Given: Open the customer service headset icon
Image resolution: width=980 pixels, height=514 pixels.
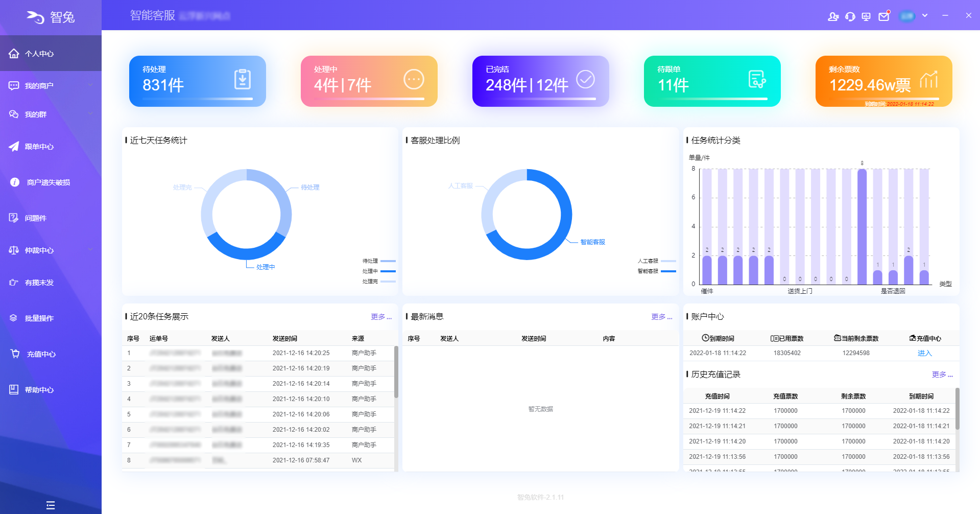Looking at the screenshot, I should point(850,16).
